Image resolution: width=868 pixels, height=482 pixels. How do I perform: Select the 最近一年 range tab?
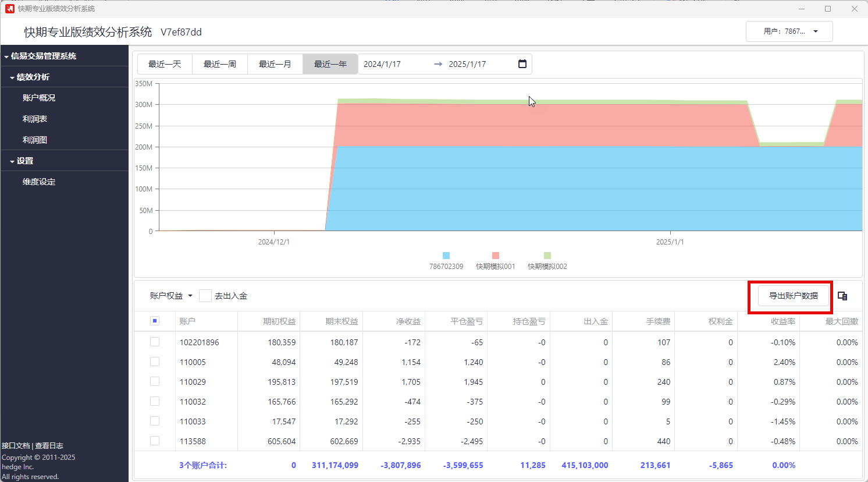click(330, 64)
